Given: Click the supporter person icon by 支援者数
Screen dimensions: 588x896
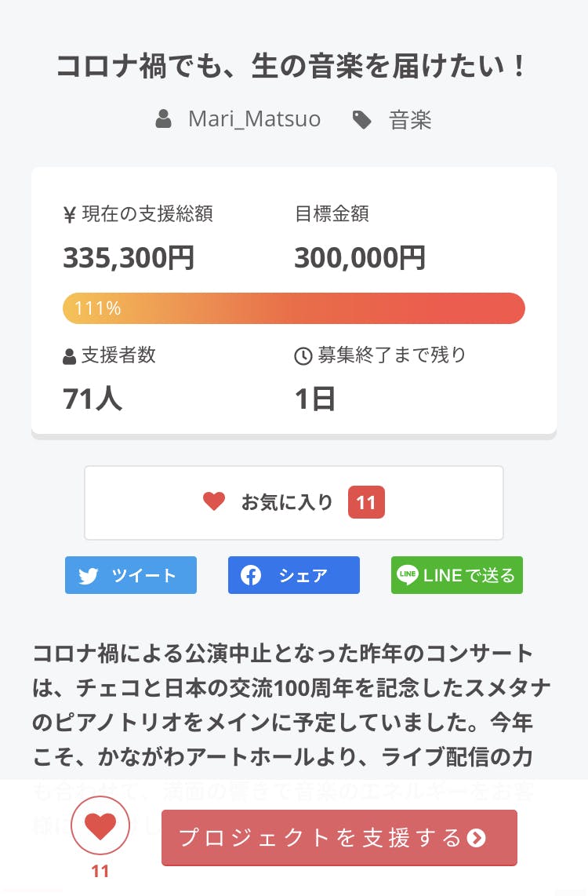Looking at the screenshot, I should pyautogui.click(x=69, y=356).
